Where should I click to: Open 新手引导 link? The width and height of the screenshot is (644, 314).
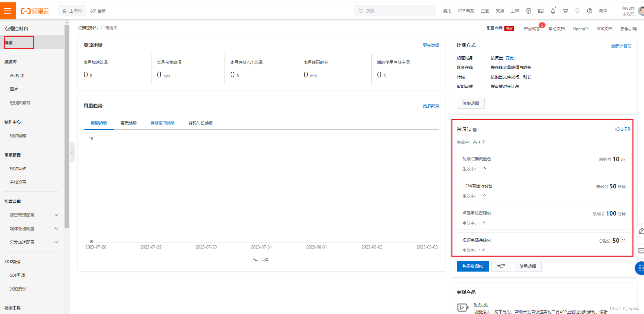[x=628, y=29]
